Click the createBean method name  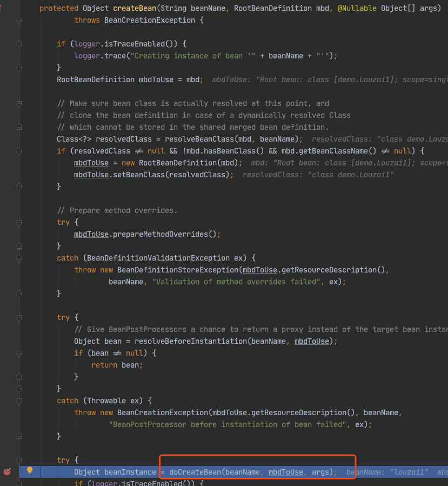(x=135, y=8)
